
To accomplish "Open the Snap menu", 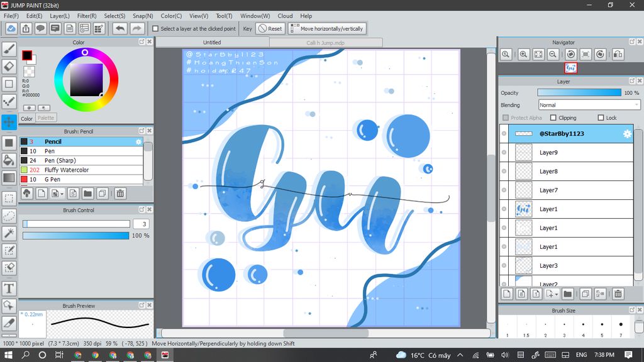I will coord(143,16).
